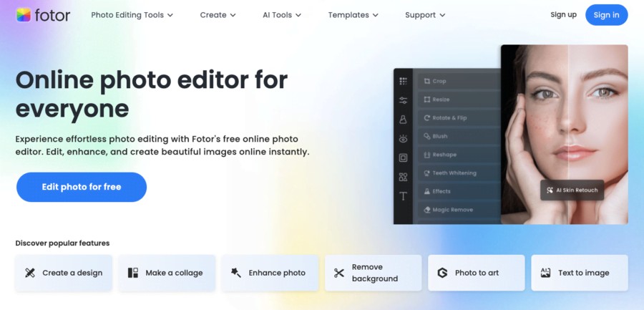This screenshot has height=310, width=644.
Task: Expand the chevron beside Support
Action: click(442, 15)
